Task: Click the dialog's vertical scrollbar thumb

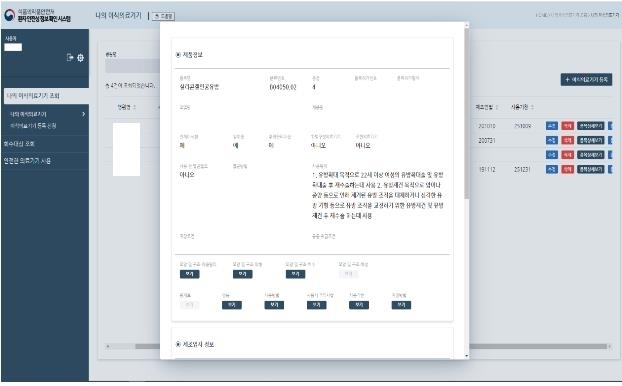Action: pos(466,113)
